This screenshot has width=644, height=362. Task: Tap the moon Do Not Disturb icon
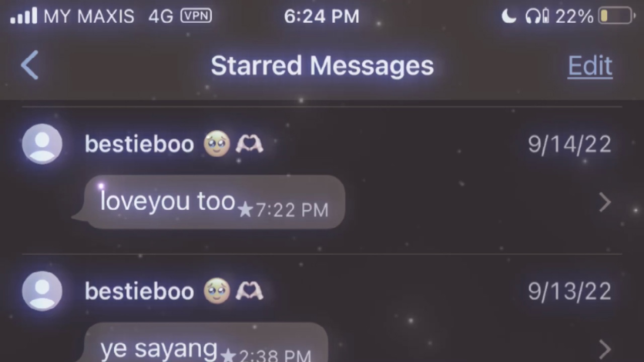point(509,17)
